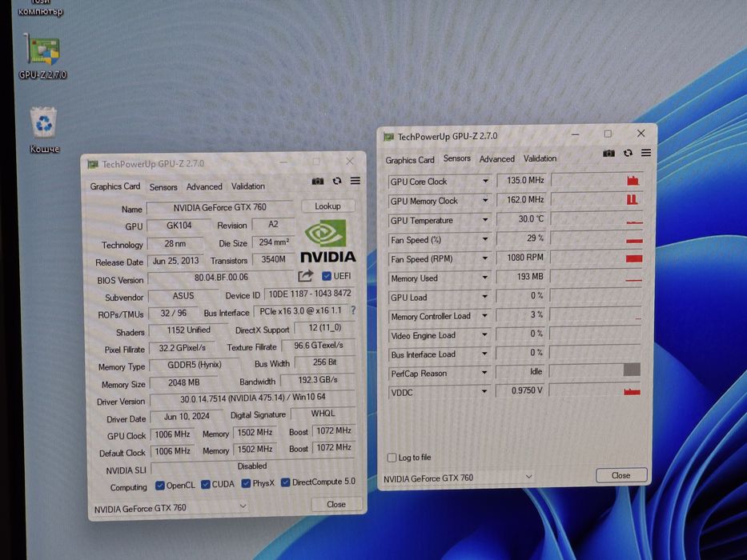Expand the GPU Memory Clock sensor dropdown

pos(485,201)
